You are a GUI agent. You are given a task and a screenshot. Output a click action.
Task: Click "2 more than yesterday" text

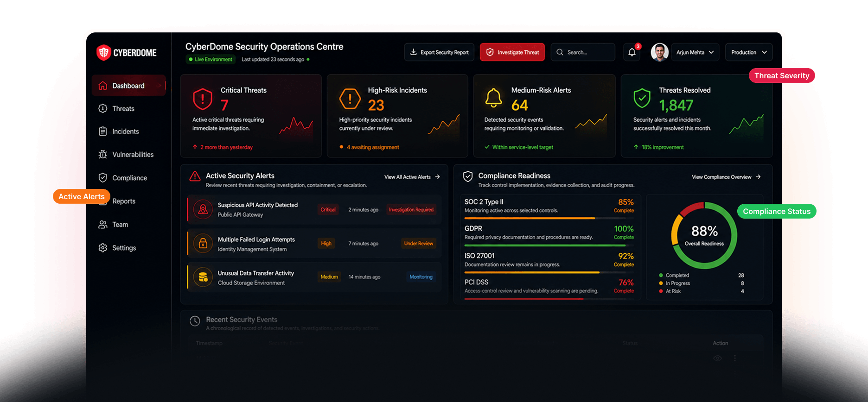pos(226,147)
